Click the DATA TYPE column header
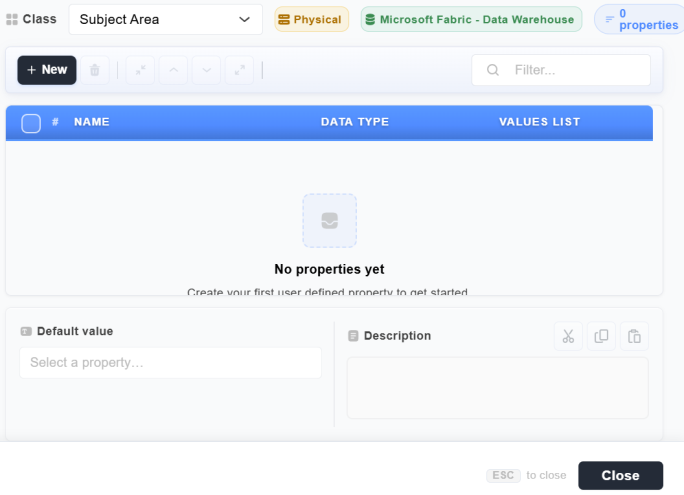This screenshot has width=684, height=495. point(355,122)
